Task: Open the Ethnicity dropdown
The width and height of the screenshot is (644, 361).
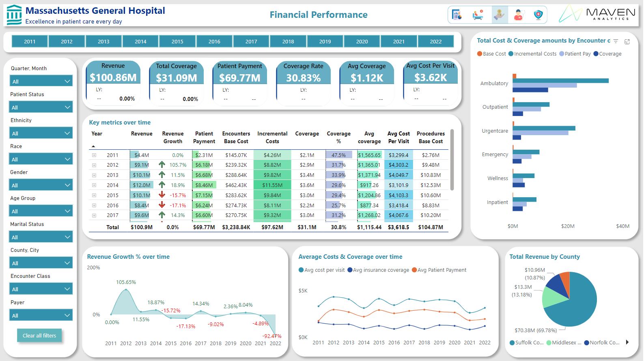Action: 41,133
